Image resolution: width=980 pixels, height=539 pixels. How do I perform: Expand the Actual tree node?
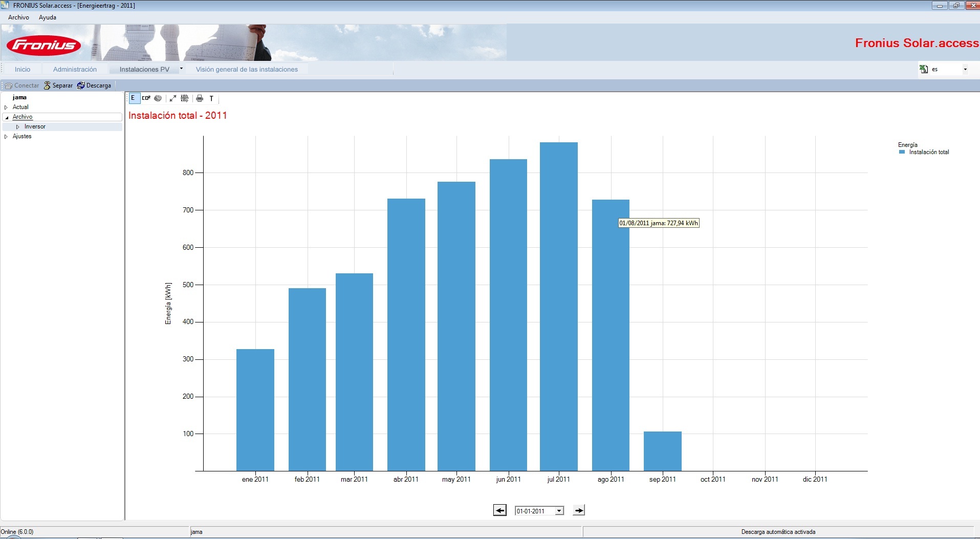click(x=6, y=107)
